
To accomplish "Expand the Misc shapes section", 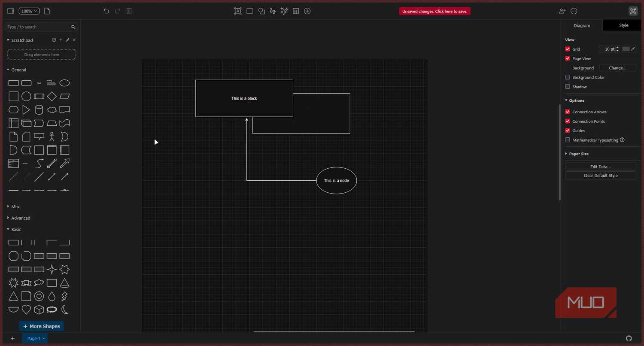I will point(8,206).
